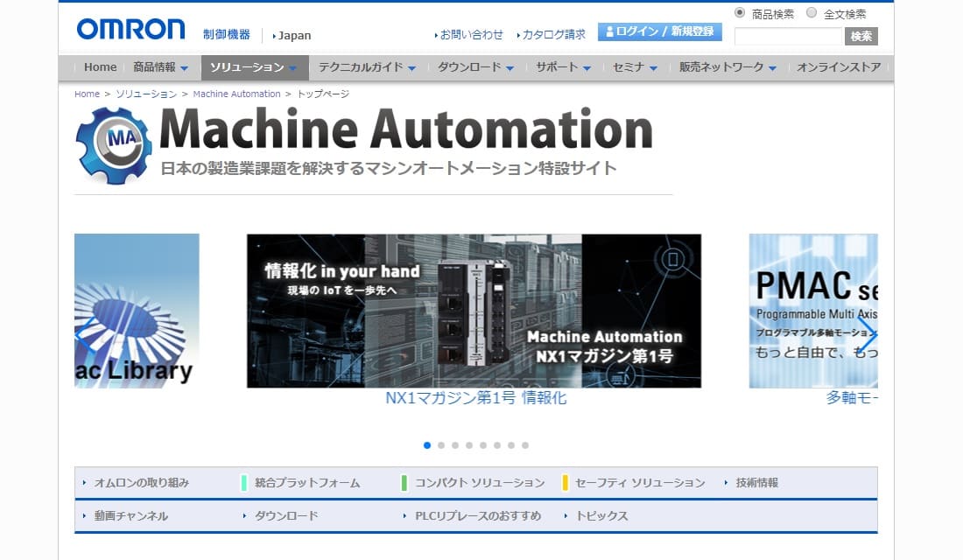Viewport: 963px width, 560px height.
Task: Click the Library banner thumbnail
Action: (x=137, y=311)
